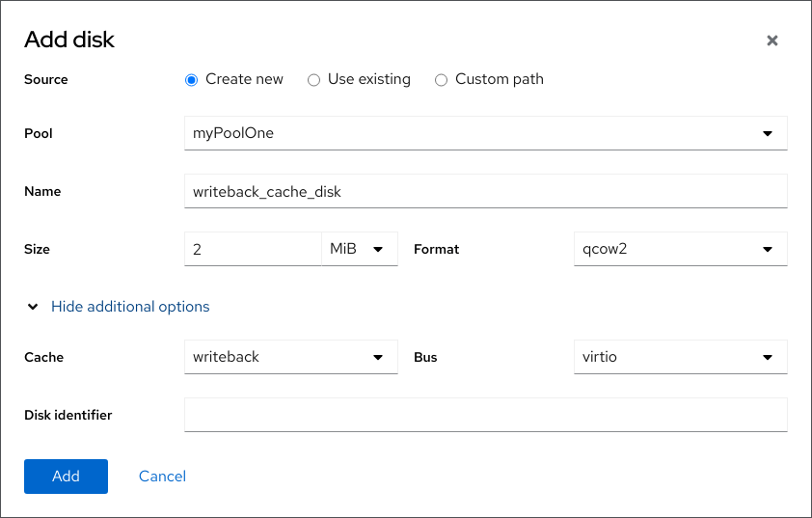Focus the Name field containing writeback_cache_disk
The height and width of the screenshot is (518, 812).
click(x=485, y=191)
